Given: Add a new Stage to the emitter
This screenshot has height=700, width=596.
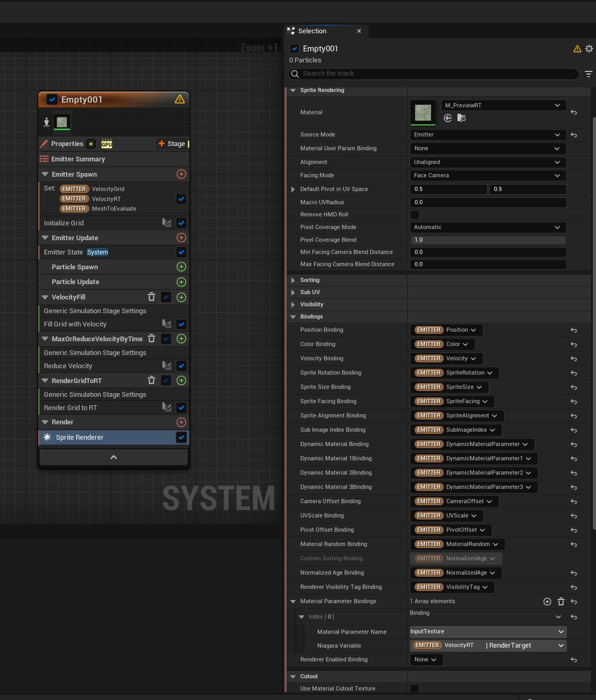Looking at the screenshot, I should (x=172, y=144).
